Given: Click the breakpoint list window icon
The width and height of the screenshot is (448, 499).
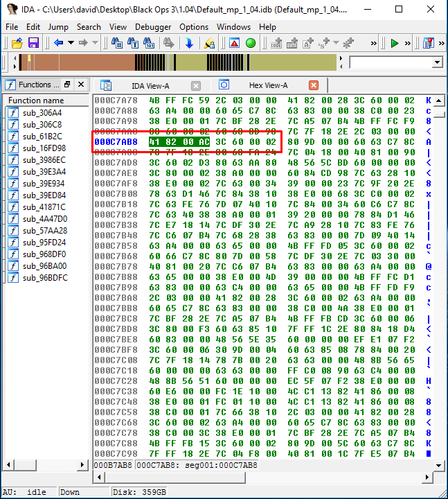Looking at the screenshot, I should point(429,43).
